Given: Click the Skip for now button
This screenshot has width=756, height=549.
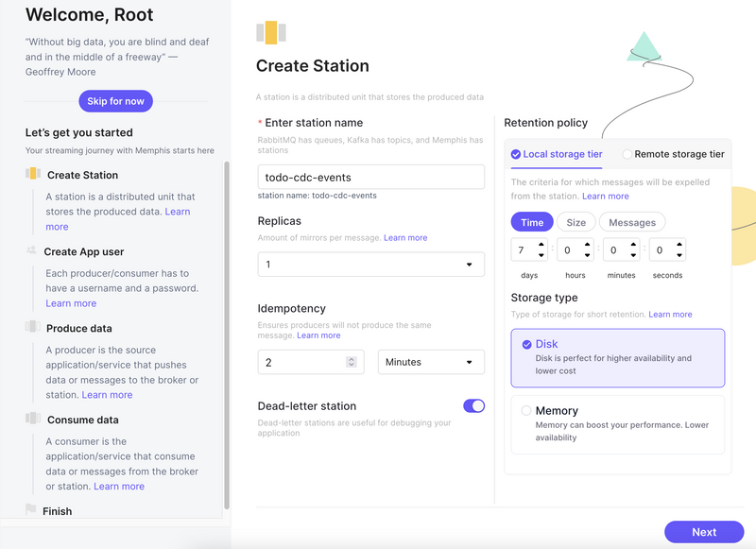Looking at the screenshot, I should 115,101.
